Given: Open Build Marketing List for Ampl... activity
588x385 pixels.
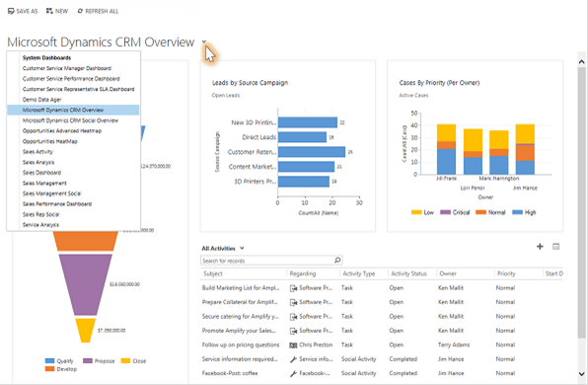Looking at the screenshot, I should pos(241,288).
